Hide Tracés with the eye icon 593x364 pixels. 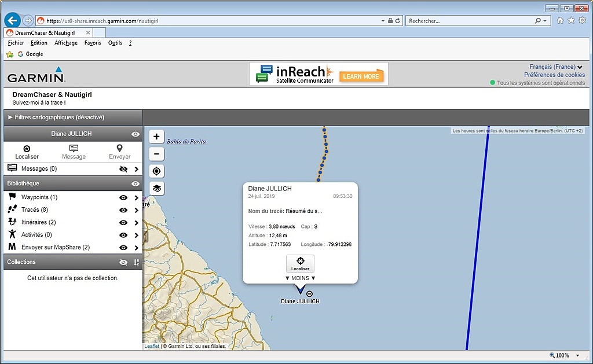point(123,210)
